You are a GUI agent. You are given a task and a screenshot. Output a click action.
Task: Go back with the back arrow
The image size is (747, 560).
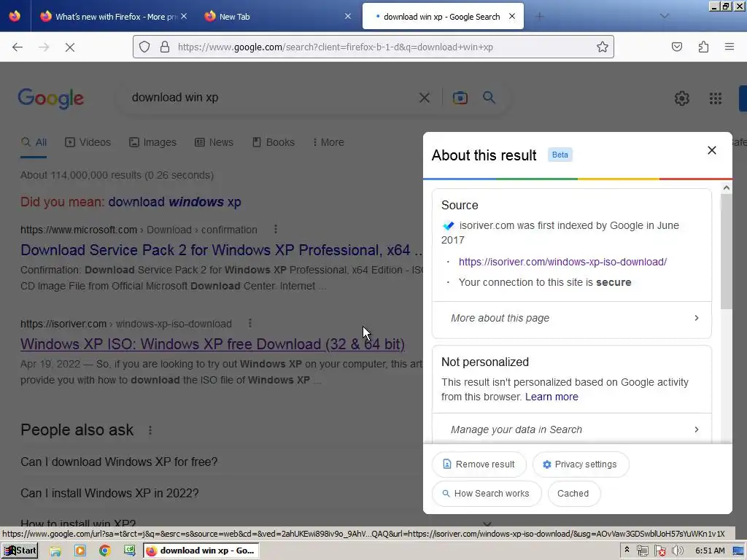click(18, 47)
